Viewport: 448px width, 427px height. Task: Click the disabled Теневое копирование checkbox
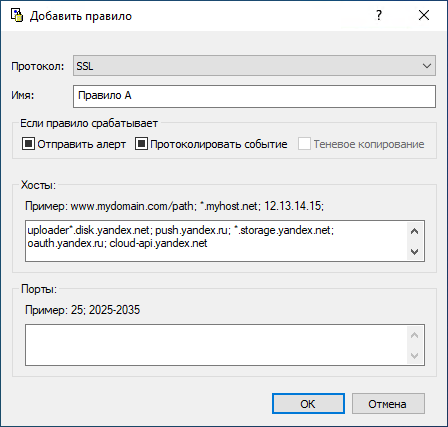point(304,144)
